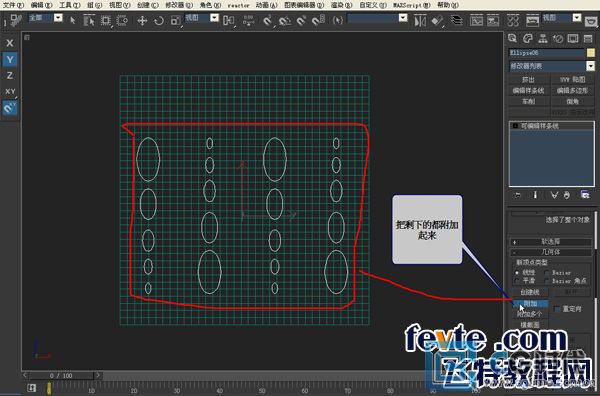
Task: Expand the 软选择 soft selection rollout
Action: 551,242
